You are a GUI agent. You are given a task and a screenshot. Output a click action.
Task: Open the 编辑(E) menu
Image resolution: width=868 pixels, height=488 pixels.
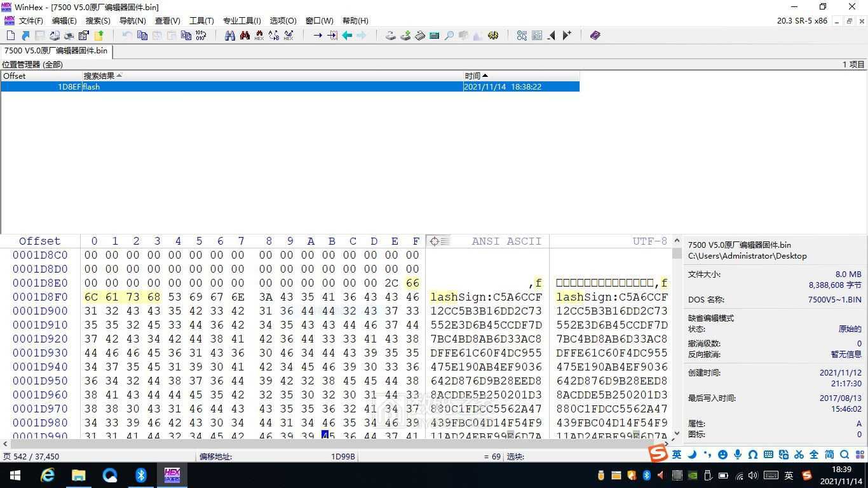point(64,21)
